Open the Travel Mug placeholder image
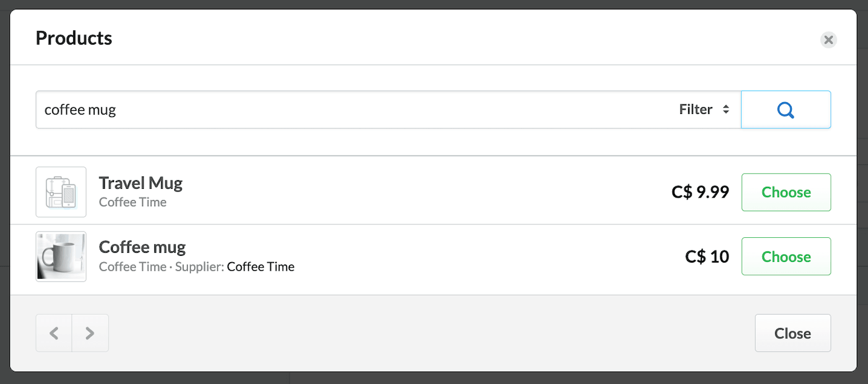The height and width of the screenshot is (384, 868). pos(61,192)
